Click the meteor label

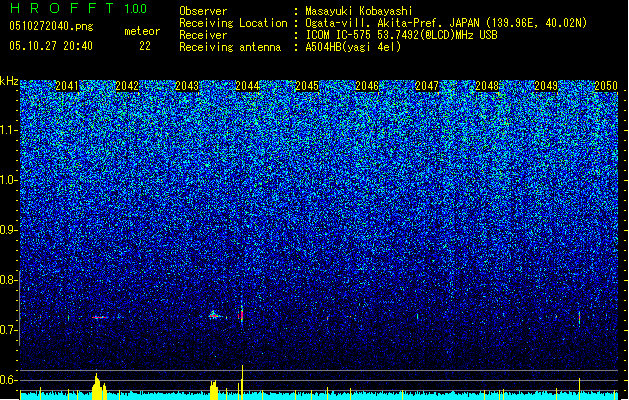point(142,31)
